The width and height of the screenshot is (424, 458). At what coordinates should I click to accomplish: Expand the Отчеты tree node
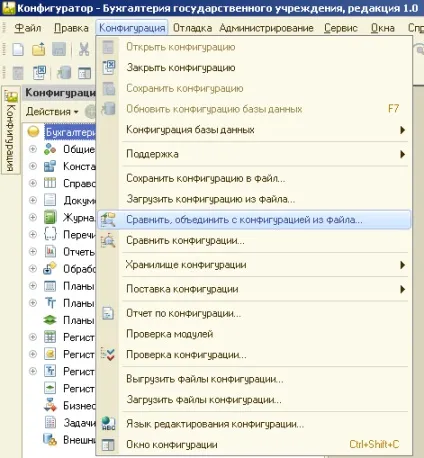(33, 251)
